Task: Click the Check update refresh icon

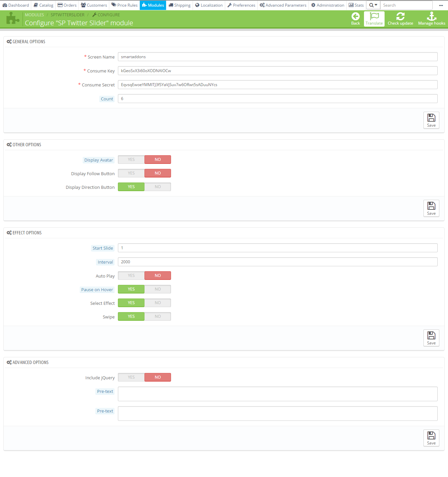Action: [x=400, y=16]
